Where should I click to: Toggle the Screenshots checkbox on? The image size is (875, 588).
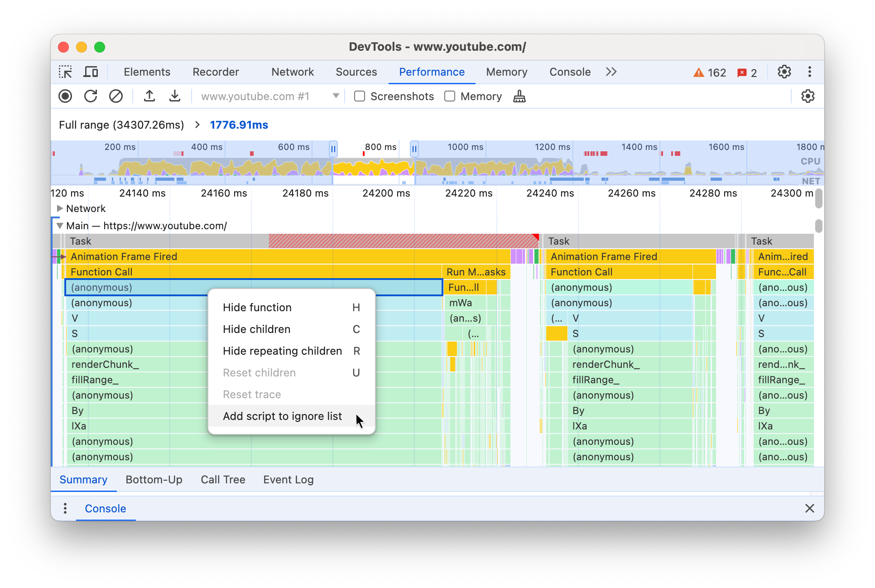point(359,96)
